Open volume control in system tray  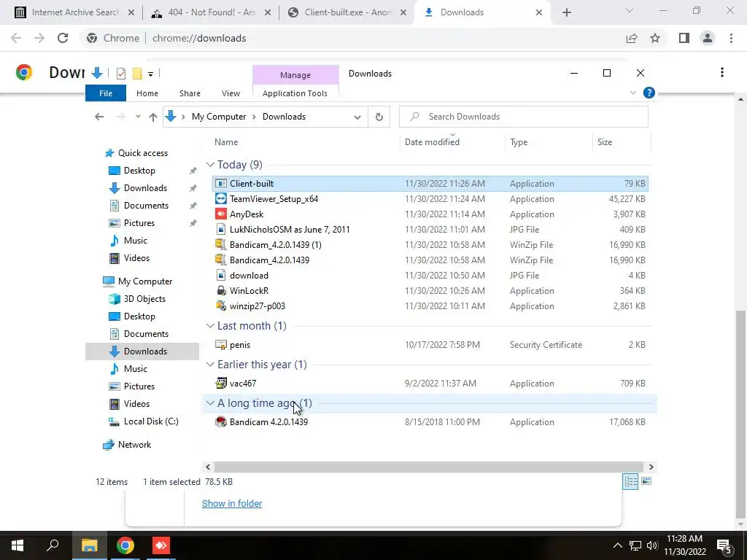coord(651,545)
